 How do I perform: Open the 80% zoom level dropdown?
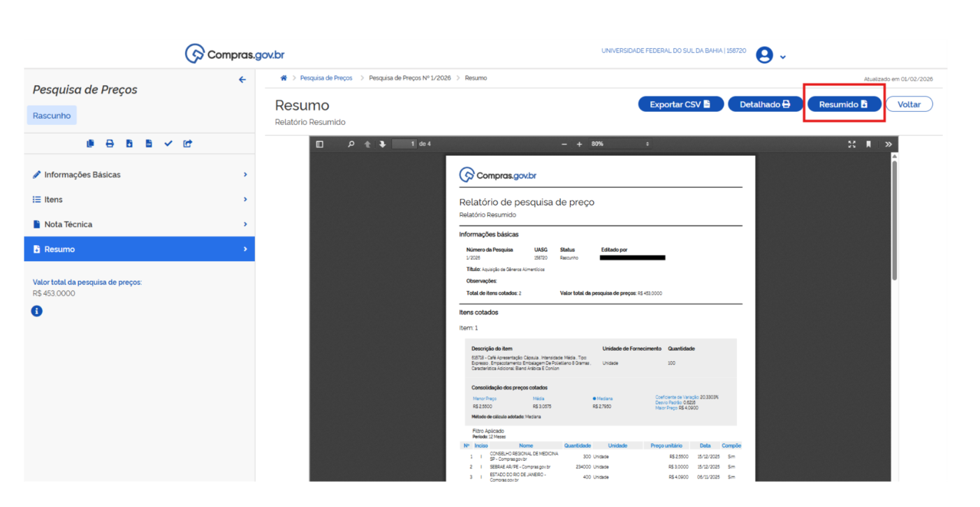pyautogui.click(x=620, y=144)
